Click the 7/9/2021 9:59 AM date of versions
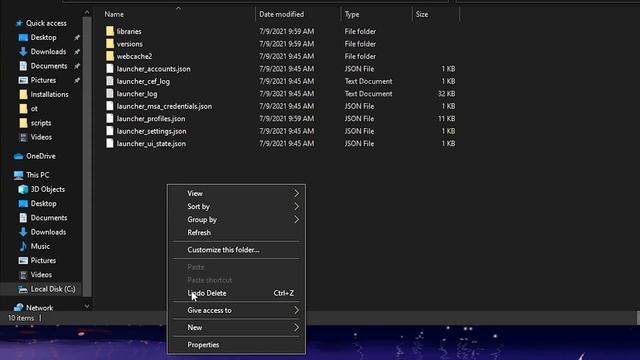 click(287, 44)
